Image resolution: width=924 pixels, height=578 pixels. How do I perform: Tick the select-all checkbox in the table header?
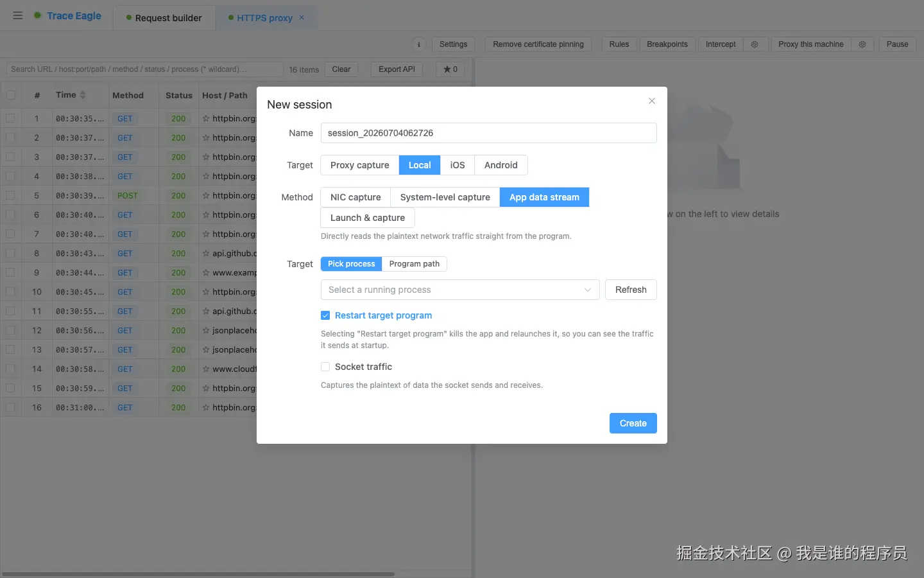click(11, 95)
